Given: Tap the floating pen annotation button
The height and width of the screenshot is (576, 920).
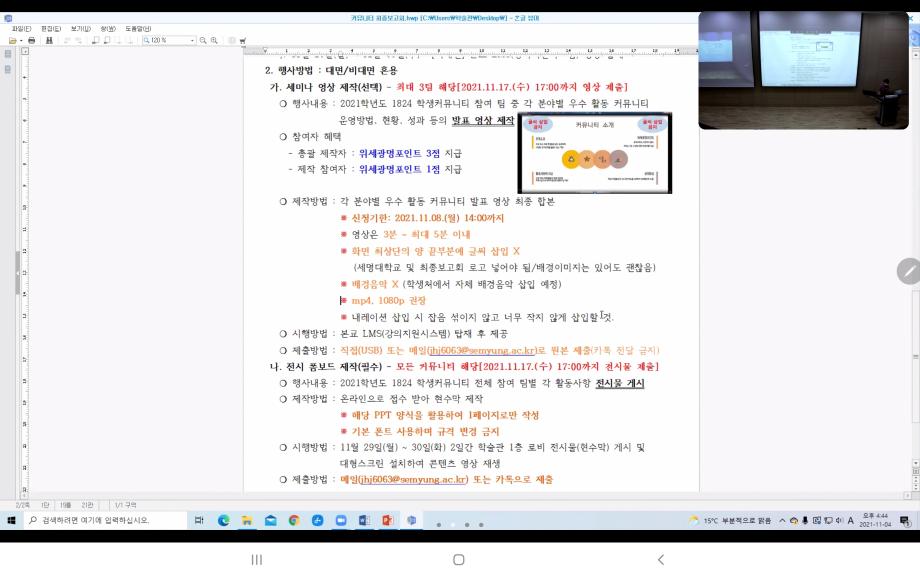Looking at the screenshot, I should (x=909, y=271).
